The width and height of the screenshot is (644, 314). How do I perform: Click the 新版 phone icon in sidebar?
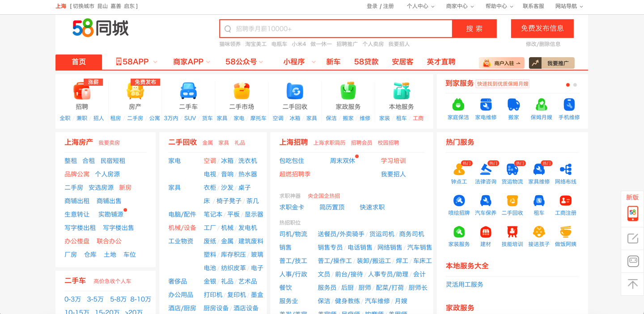(632, 214)
